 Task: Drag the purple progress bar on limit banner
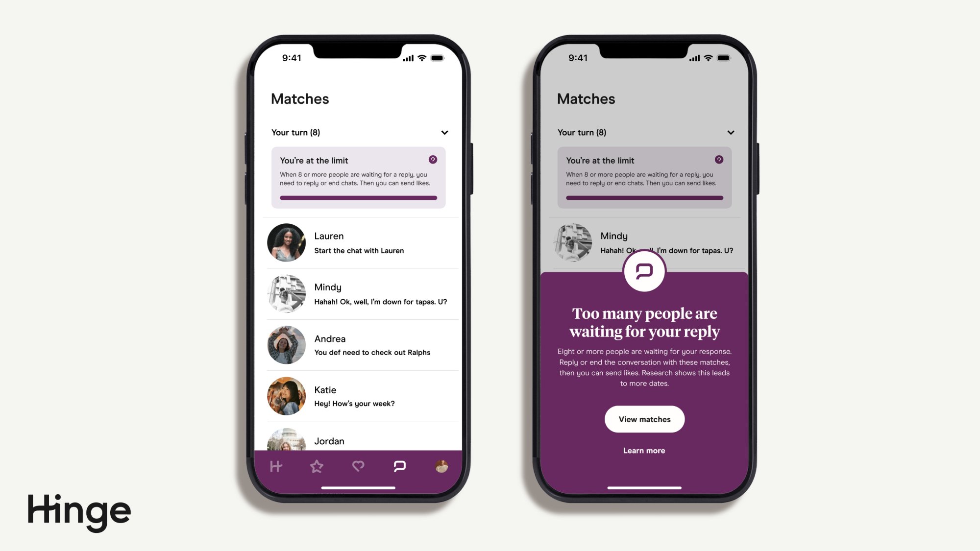[x=359, y=197]
